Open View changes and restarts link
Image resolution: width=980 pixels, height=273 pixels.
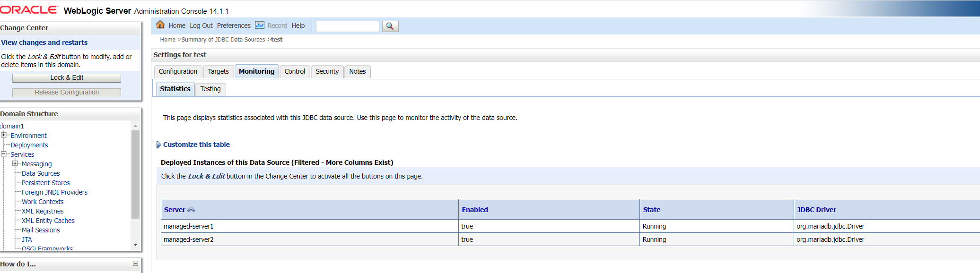coord(44,43)
